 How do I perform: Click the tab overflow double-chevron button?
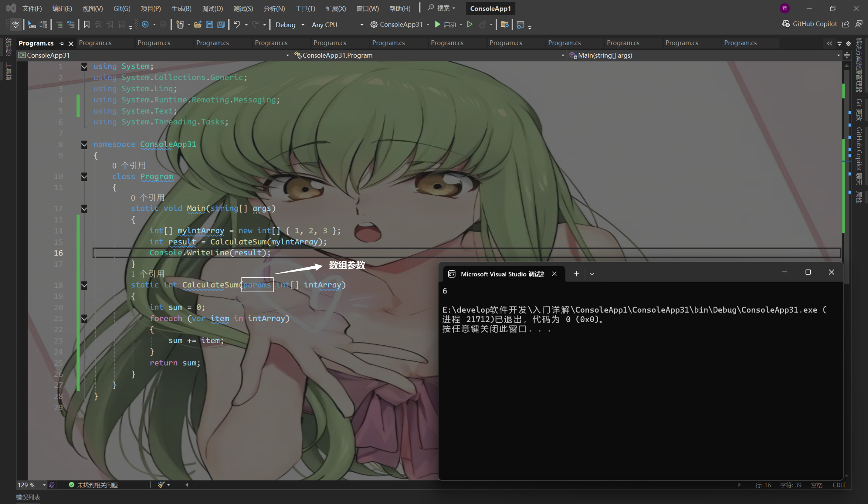(x=829, y=43)
